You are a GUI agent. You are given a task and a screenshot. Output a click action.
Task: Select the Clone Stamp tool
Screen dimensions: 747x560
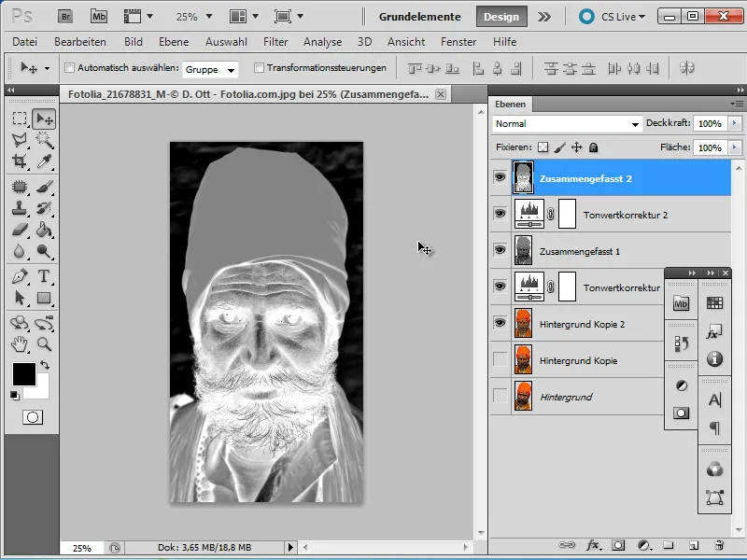20,208
